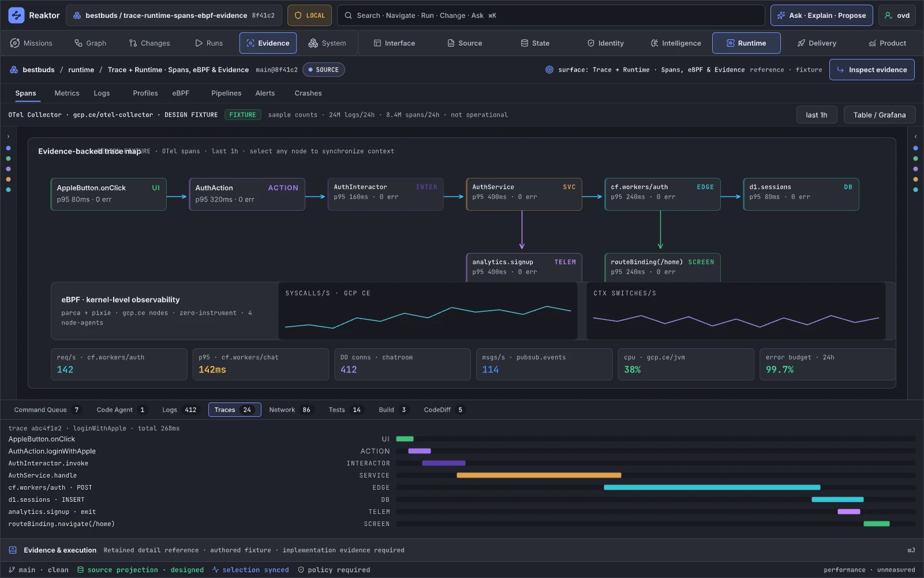Click the error budget 24h metric card
924x578 pixels.
(x=828, y=364)
